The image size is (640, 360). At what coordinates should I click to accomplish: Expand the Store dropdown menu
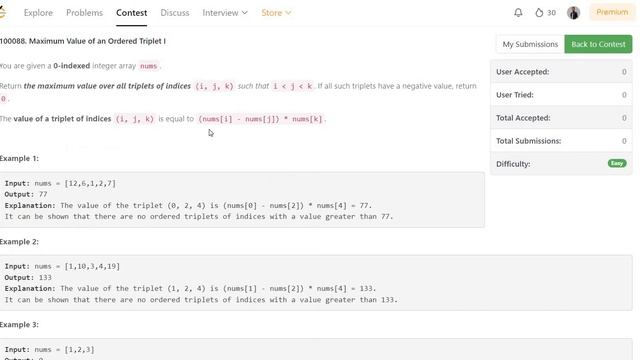pos(276,13)
